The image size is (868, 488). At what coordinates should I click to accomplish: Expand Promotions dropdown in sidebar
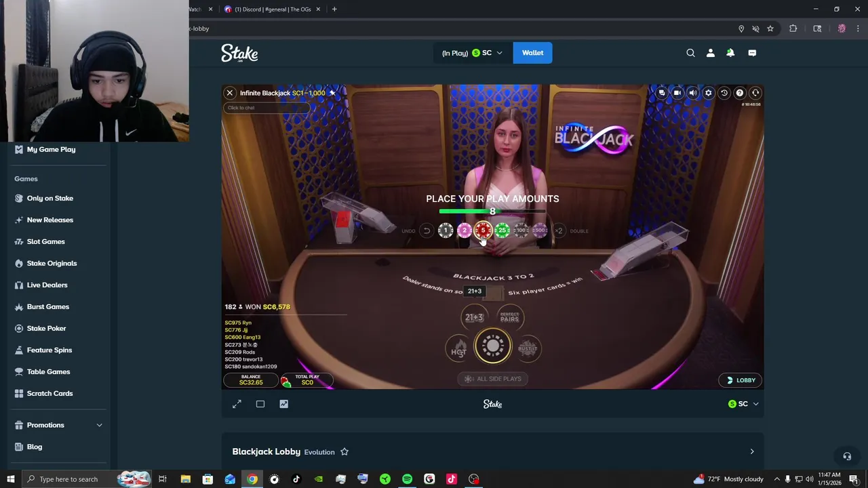pos(99,425)
